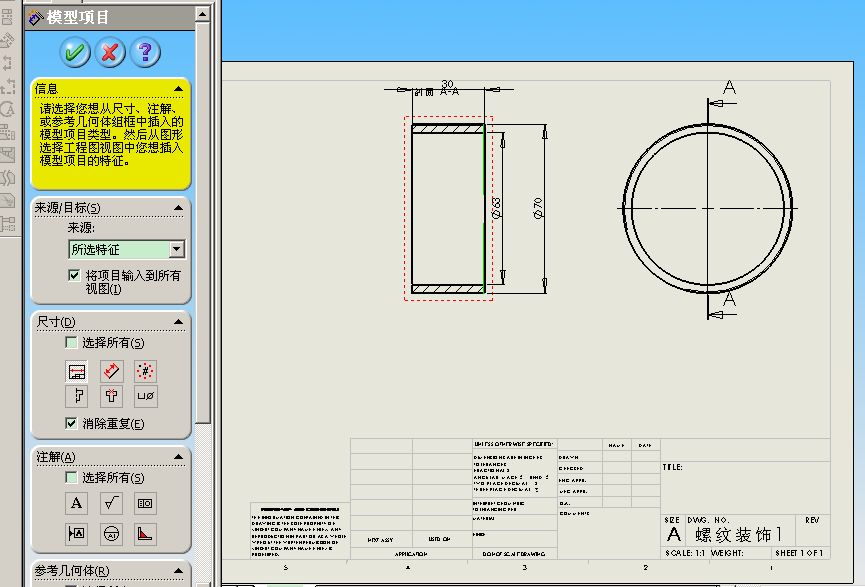
Task: Collapse the 注解 section
Action: (178, 457)
